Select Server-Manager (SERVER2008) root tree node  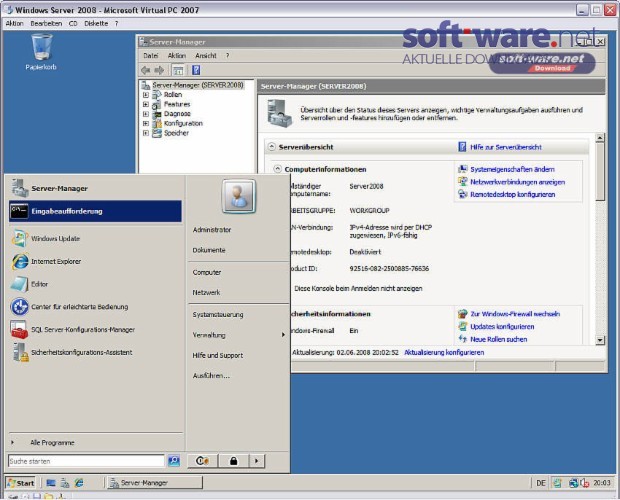click(x=198, y=85)
